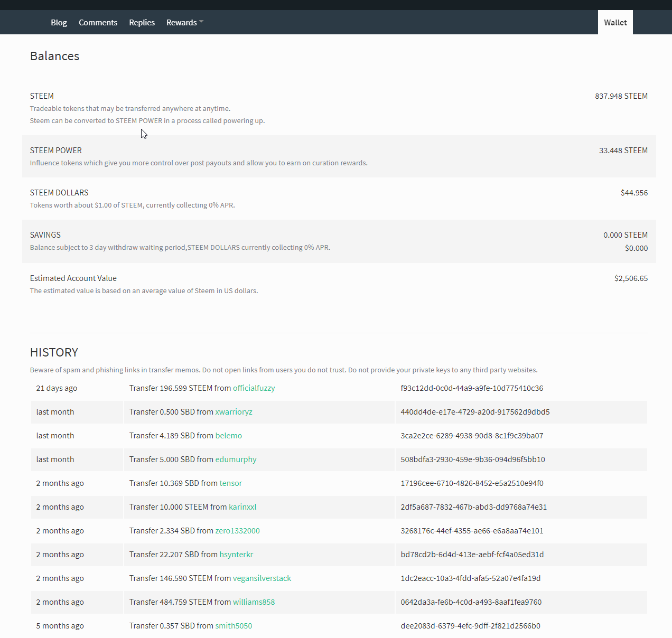672x638 pixels.
Task: Click the $0.000 savings dollar balance
Action: (x=636, y=248)
